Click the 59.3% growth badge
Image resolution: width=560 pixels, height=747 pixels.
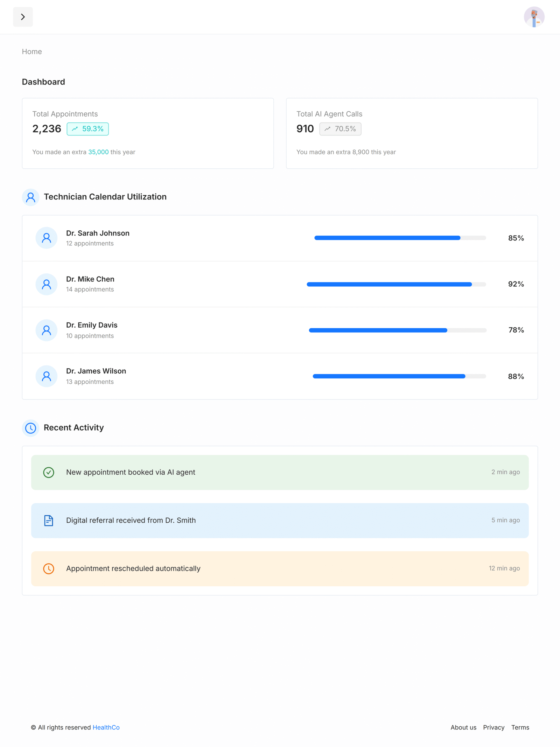pos(87,129)
